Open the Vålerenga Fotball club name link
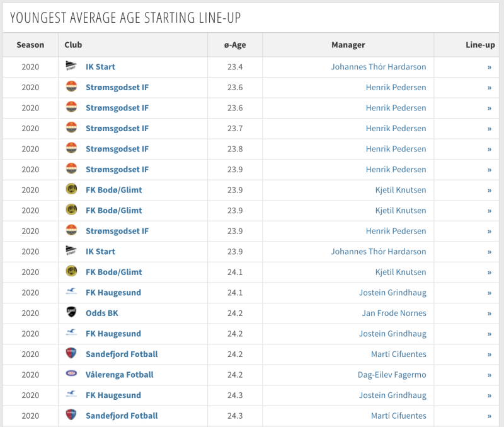This screenshot has height=427, width=504. pos(120,375)
